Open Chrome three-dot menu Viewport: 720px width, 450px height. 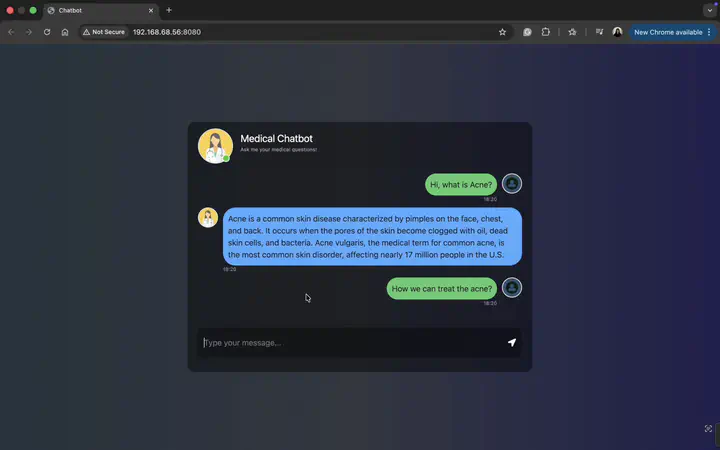click(709, 32)
